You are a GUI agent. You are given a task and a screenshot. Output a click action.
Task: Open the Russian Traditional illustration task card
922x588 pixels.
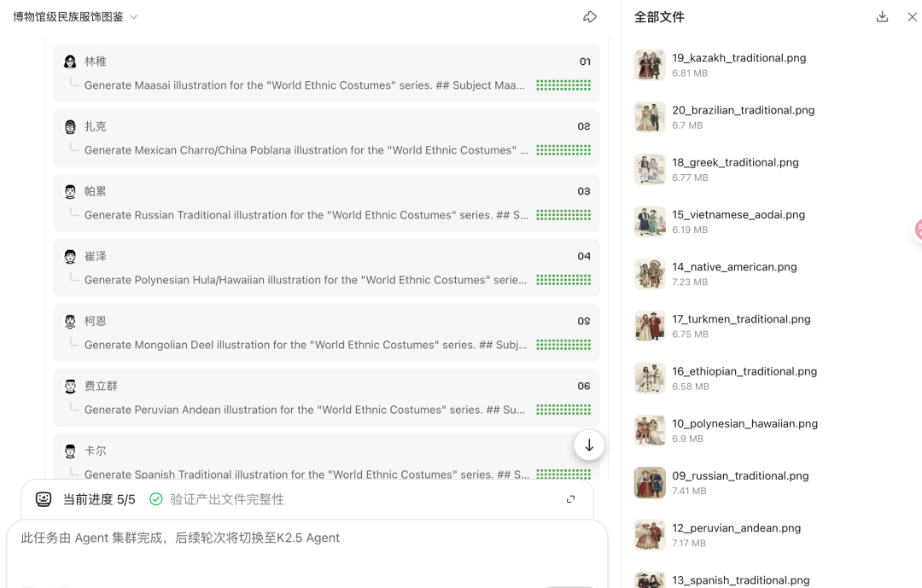click(326, 203)
